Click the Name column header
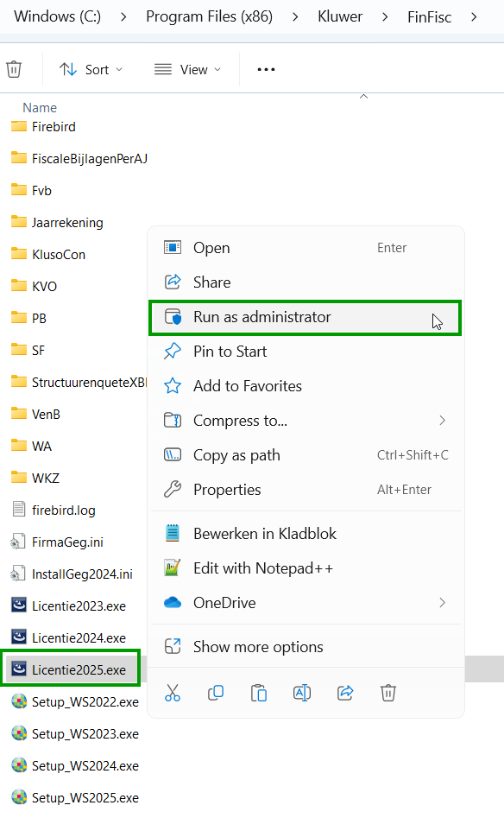Image resolution: width=504 pixels, height=818 pixels. coord(40,107)
